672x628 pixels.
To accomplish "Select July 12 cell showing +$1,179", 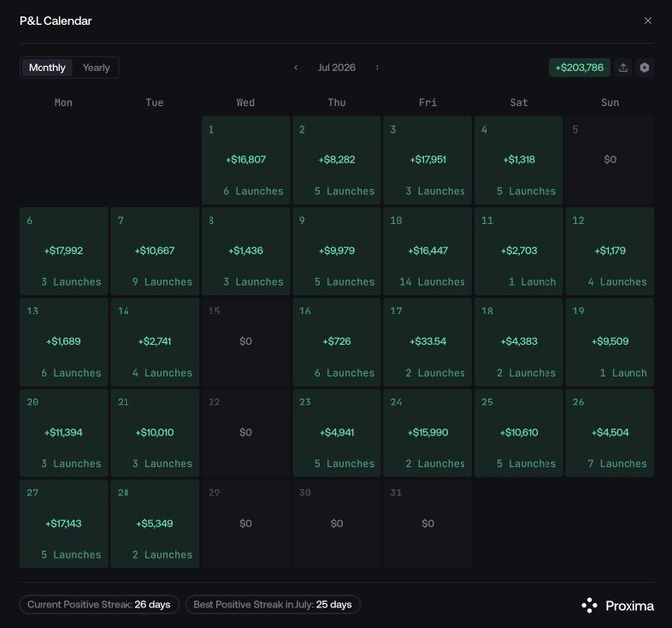I will [x=610, y=251].
